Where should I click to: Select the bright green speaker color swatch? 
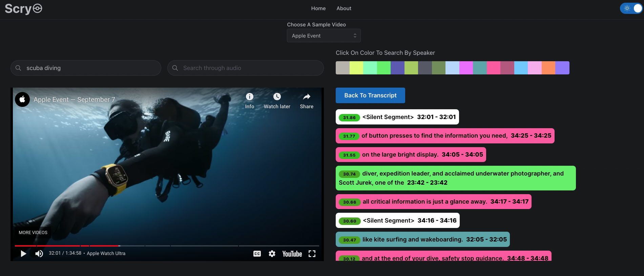click(x=384, y=68)
